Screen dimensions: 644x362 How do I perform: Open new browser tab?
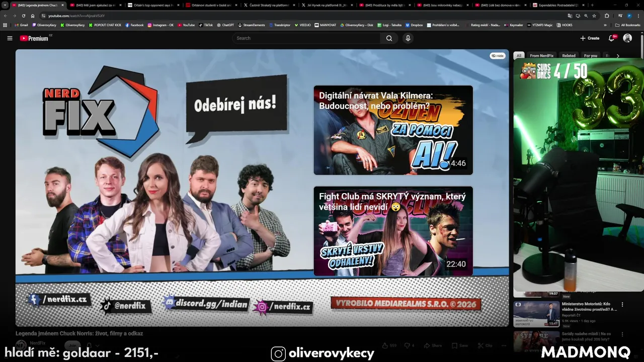(592, 5)
